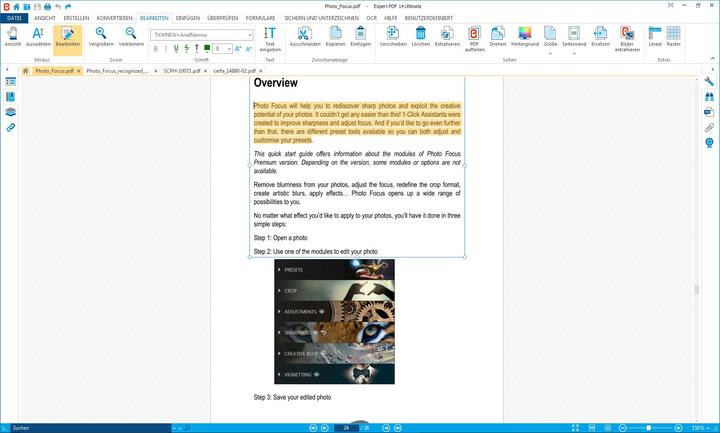Open the DATEI menu

pyautogui.click(x=14, y=18)
